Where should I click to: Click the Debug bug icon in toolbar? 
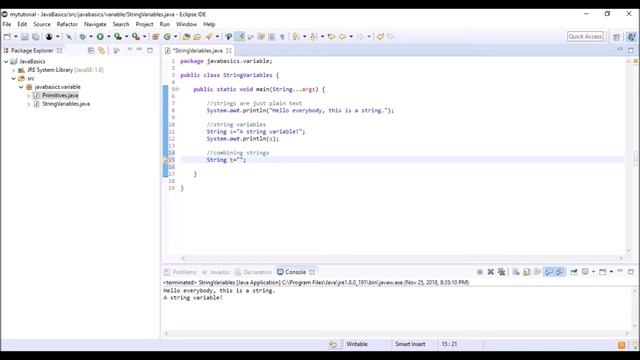click(x=82, y=37)
